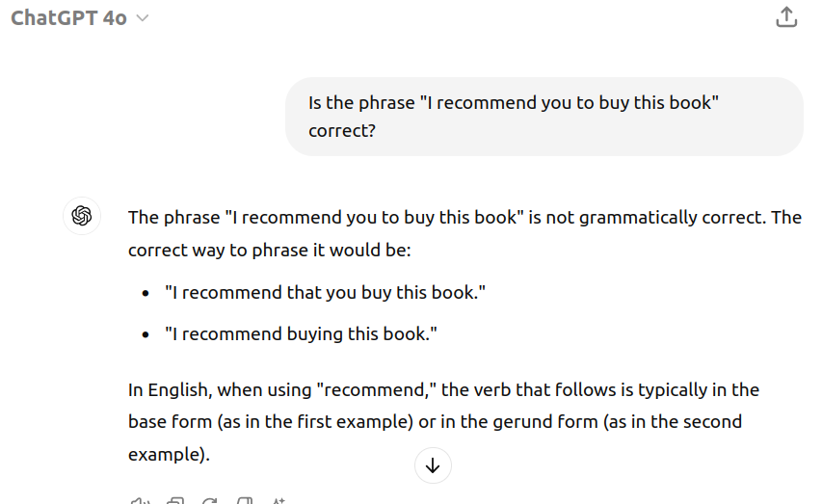Click the ChatGPT logo avatar beside the response
Image resolution: width=822 pixels, height=504 pixels.
click(x=82, y=216)
